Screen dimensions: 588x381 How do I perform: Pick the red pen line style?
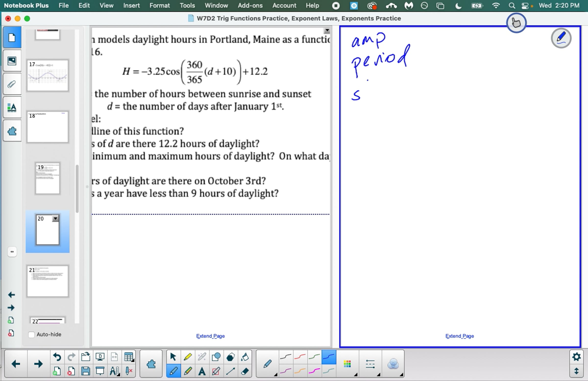(300, 357)
